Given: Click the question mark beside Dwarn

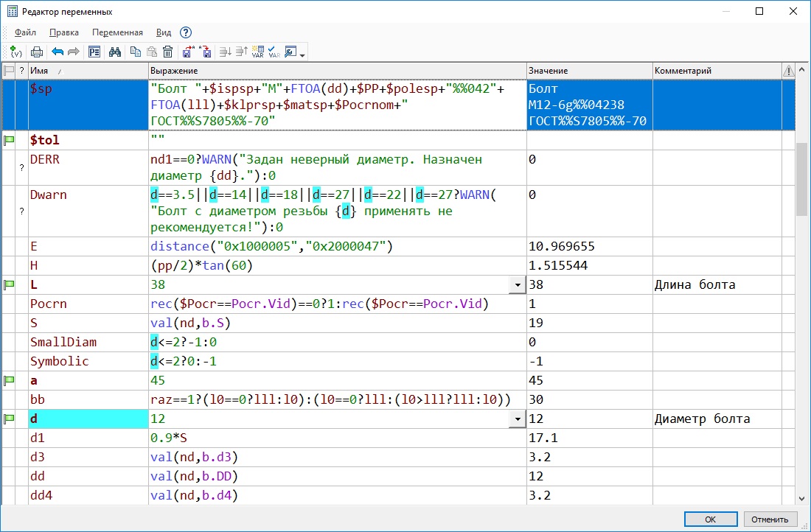Looking at the screenshot, I should pyautogui.click(x=21, y=211).
